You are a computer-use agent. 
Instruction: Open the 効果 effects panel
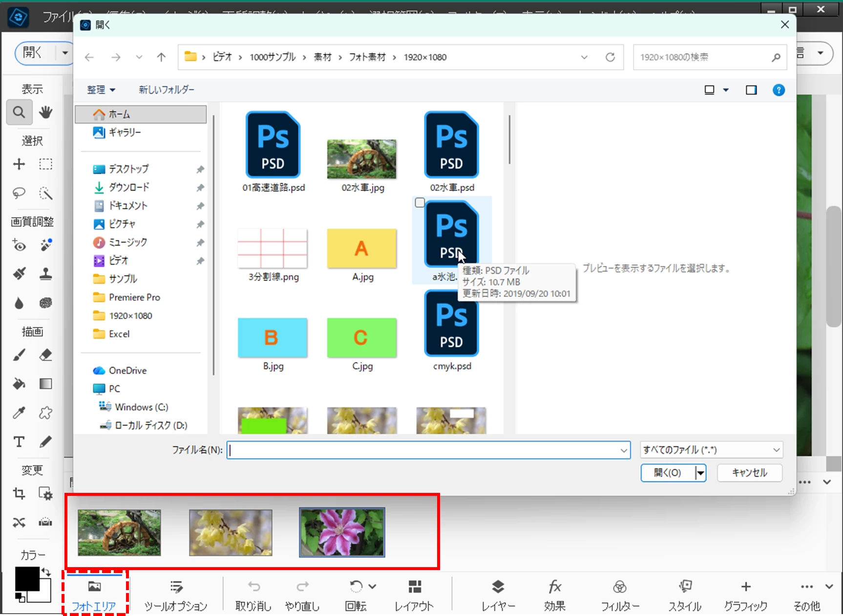tap(555, 595)
